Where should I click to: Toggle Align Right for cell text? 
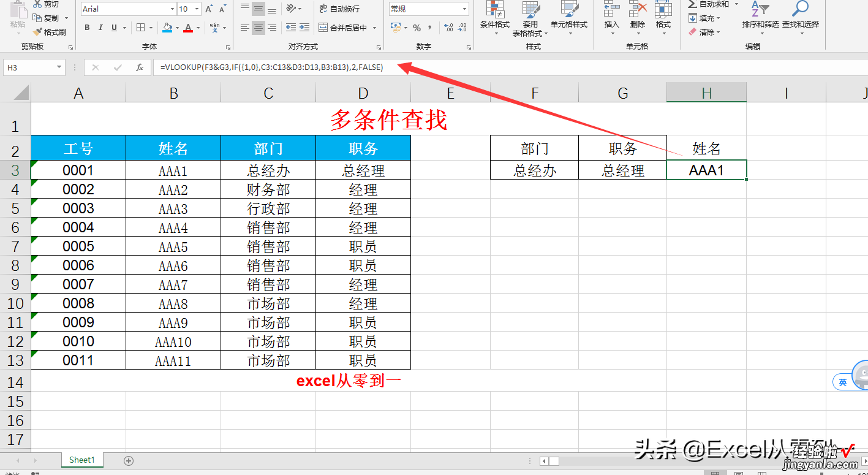coord(272,28)
